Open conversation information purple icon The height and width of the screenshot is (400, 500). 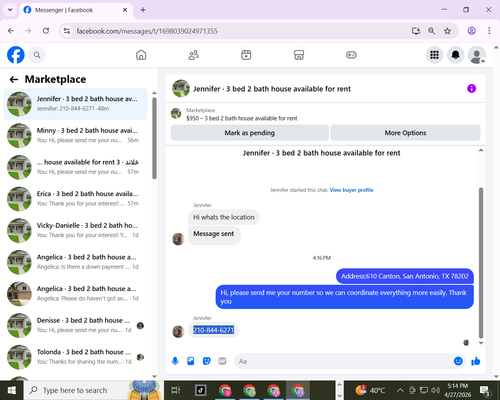pyautogui.click(x=471, y=89)
